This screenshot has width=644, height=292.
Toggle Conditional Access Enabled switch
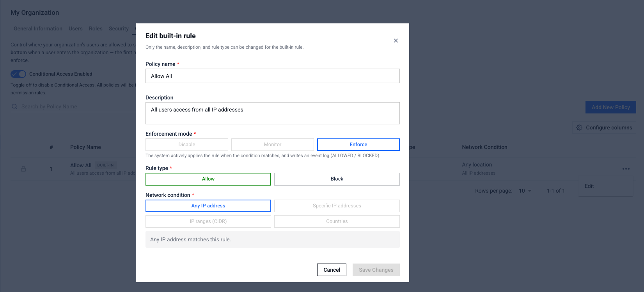18,74
